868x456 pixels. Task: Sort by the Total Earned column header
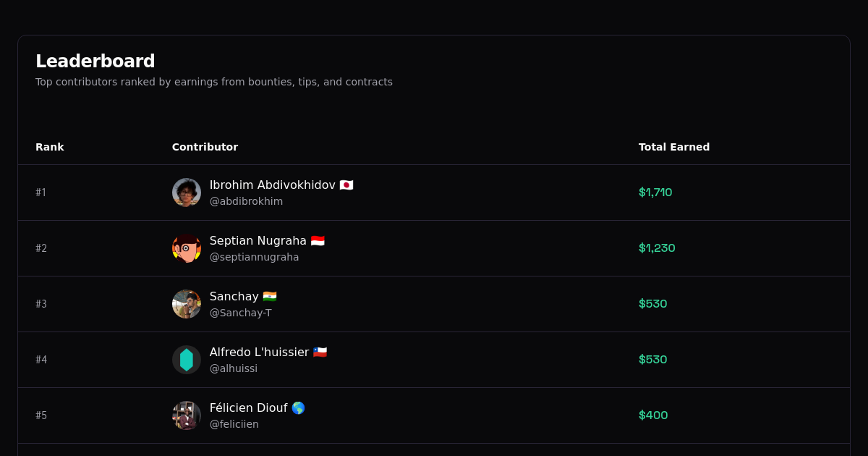tap(674, 147)
